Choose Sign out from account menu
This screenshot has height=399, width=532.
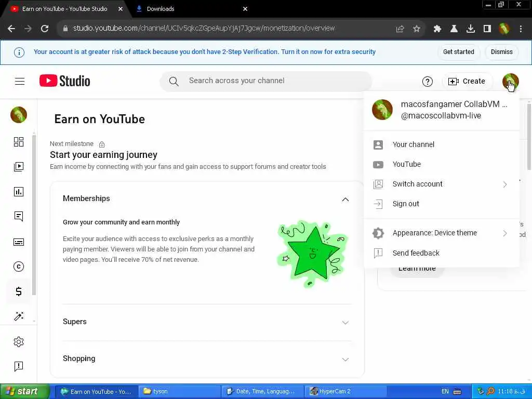(x=442, y=204)
